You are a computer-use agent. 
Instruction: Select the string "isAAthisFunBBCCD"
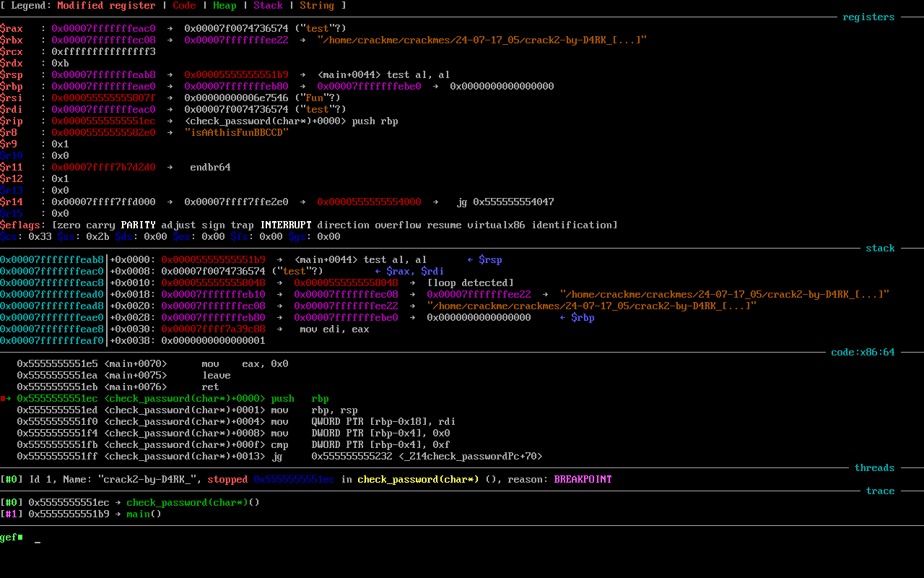coord(236,133)
